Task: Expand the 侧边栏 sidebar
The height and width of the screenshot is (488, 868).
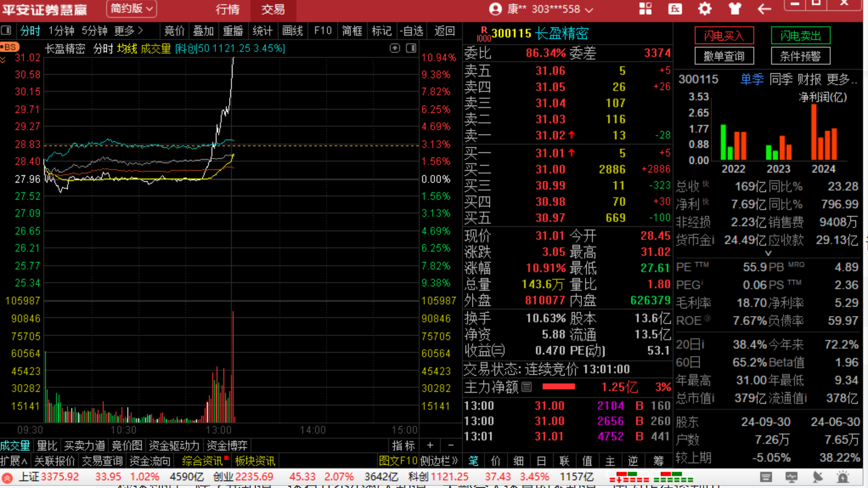Action: coord(439,461)
